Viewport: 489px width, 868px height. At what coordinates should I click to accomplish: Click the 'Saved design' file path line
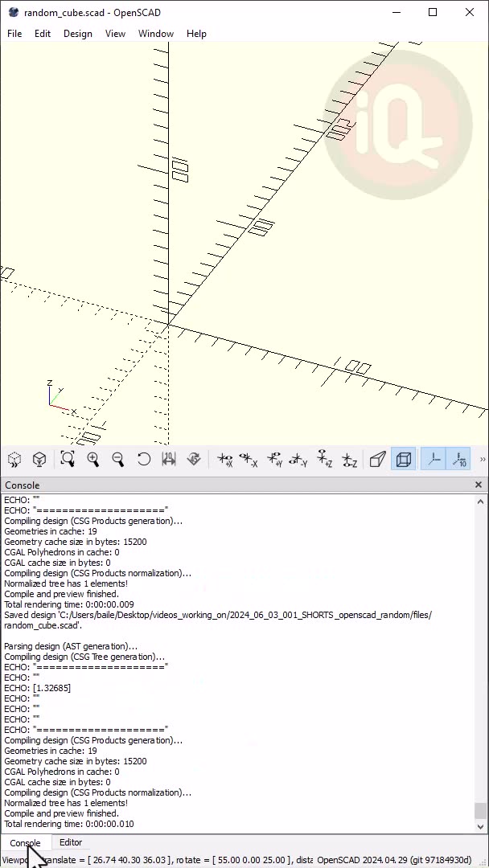[218, 620]
